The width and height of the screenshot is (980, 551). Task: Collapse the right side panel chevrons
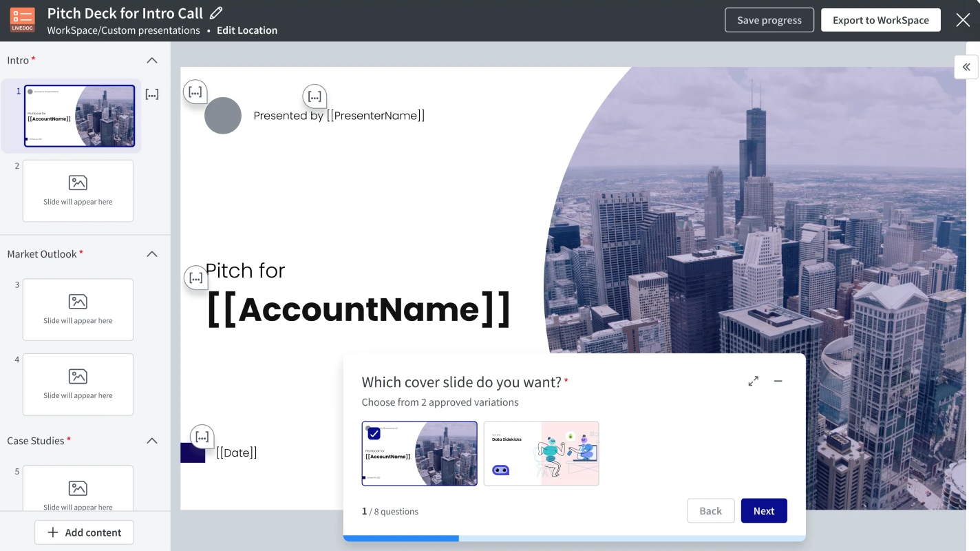click(966, 67)
